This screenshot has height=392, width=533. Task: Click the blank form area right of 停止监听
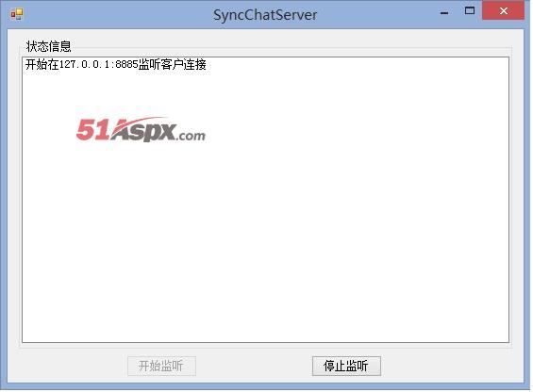452,366
